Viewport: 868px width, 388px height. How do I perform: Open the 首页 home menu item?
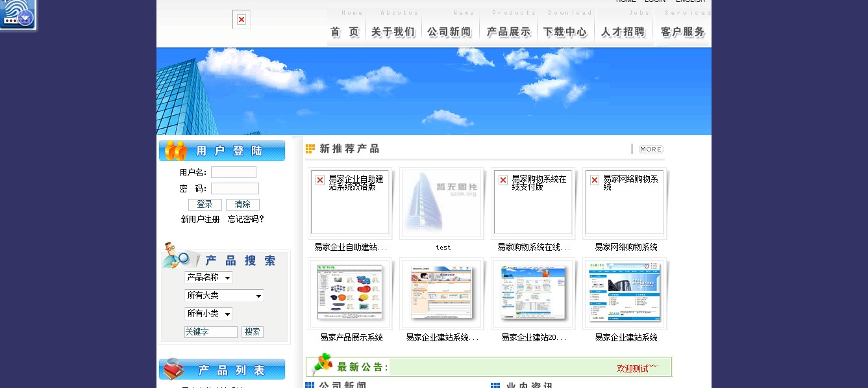pyautogui.click(x=345, y=32)
